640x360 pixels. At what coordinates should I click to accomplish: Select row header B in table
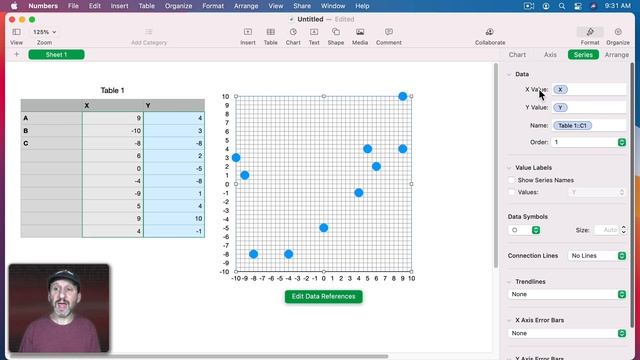[51, 131]
